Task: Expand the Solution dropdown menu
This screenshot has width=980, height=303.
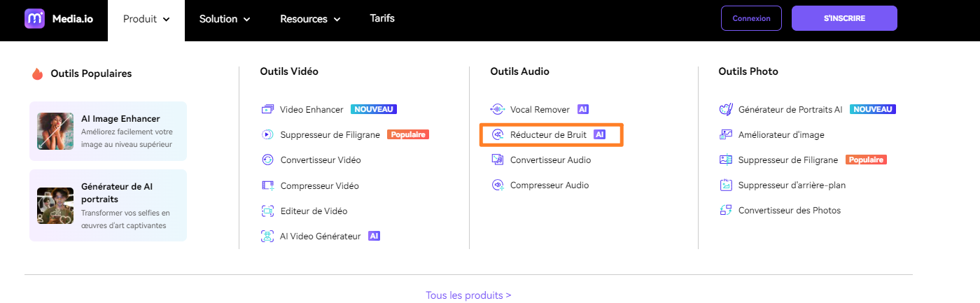Action: (x=224, y=20)
